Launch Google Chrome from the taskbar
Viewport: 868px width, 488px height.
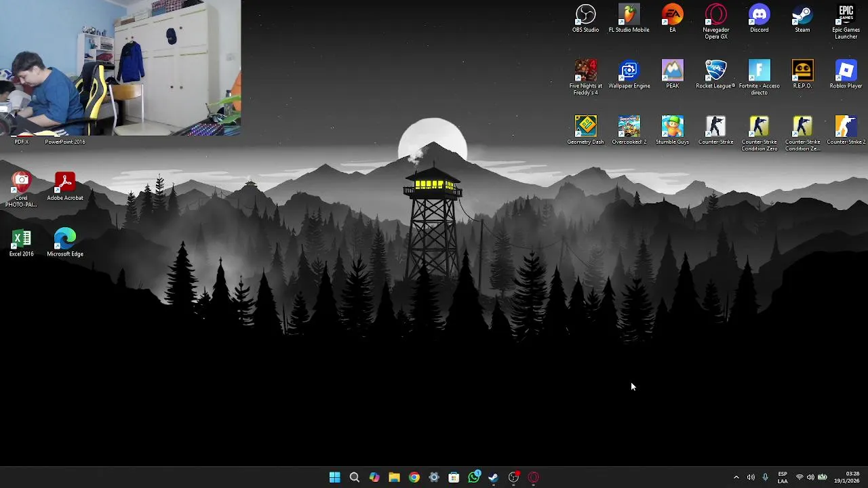(414, 477)
